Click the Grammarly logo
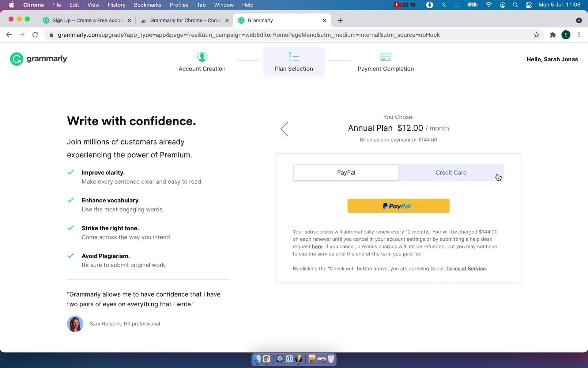Image resolution: width=588 pixels, height=368 pixels. click(39, 59)
